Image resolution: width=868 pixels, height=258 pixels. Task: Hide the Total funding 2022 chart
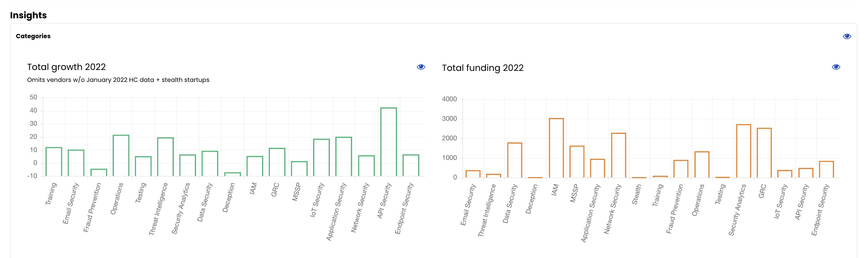point(836,67)
